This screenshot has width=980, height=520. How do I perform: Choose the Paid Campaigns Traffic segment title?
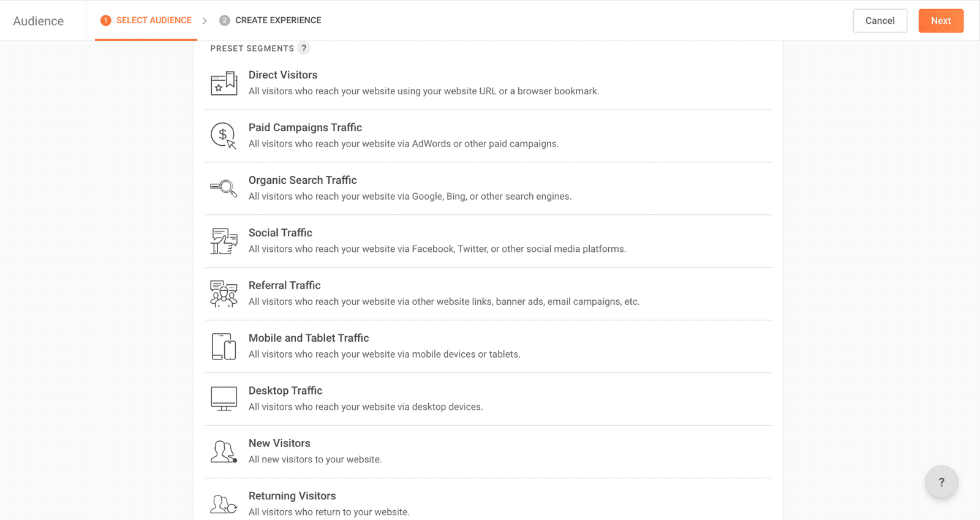pos(305,127)
